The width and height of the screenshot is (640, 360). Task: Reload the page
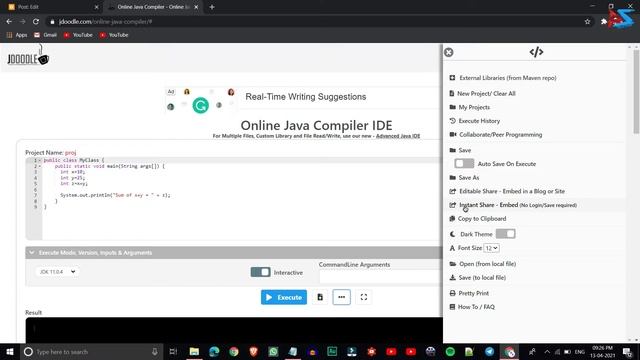pyautogui.click(x=36, y=21)
